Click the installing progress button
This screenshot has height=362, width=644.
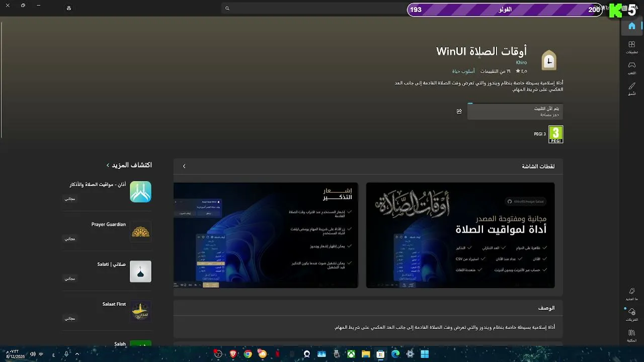(x=515, y=112)
